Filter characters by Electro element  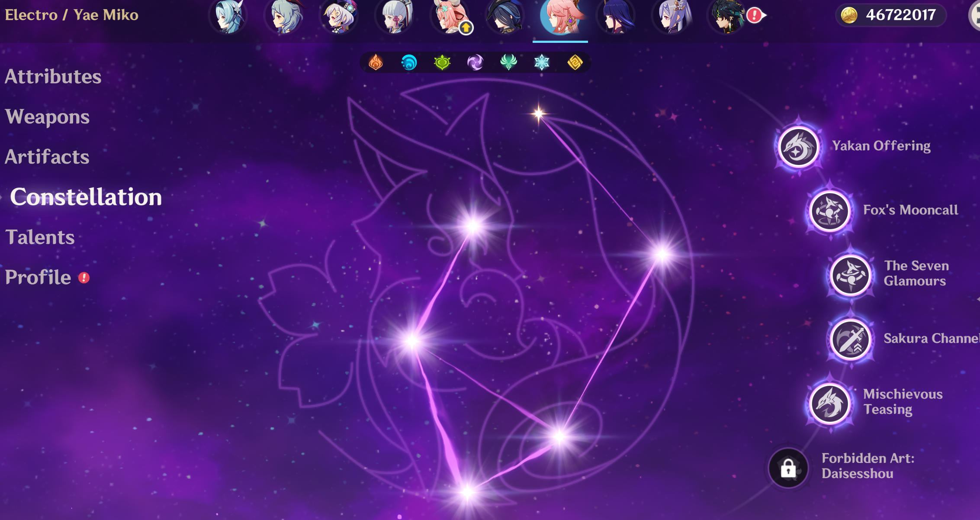(x=475, y=63)
